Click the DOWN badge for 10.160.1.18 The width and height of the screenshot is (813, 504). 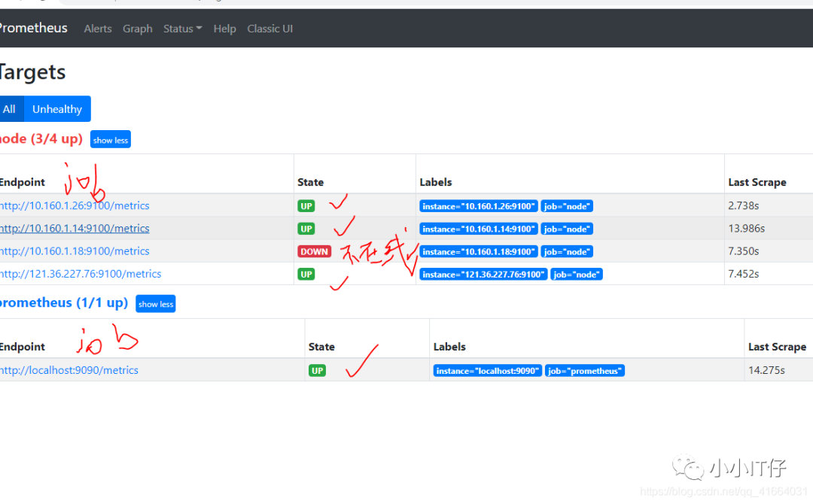click(x=314, y=252)
